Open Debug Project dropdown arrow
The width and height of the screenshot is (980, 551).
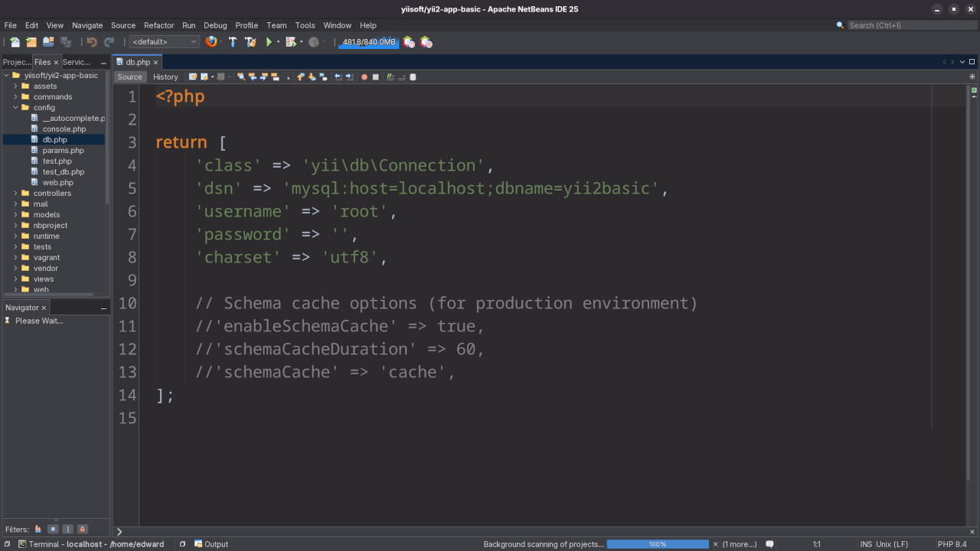pyautogui.click(x=302, y=42)
